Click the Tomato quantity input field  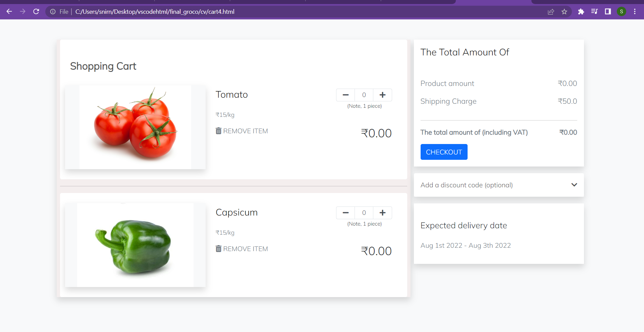coord(364,95)
